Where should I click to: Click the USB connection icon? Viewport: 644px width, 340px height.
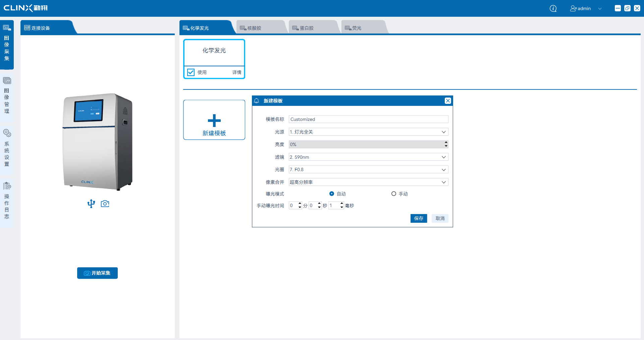point(91,204)
